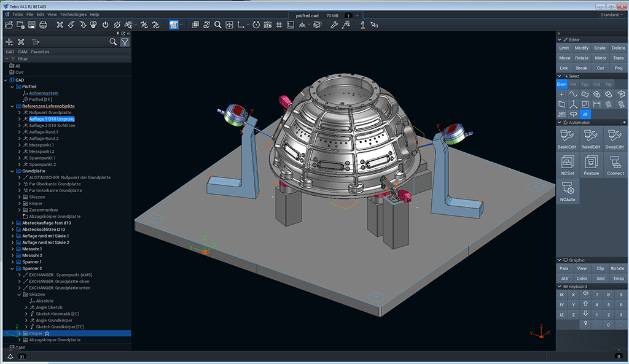Collapse the Grundplatte folder

(12, 171)
